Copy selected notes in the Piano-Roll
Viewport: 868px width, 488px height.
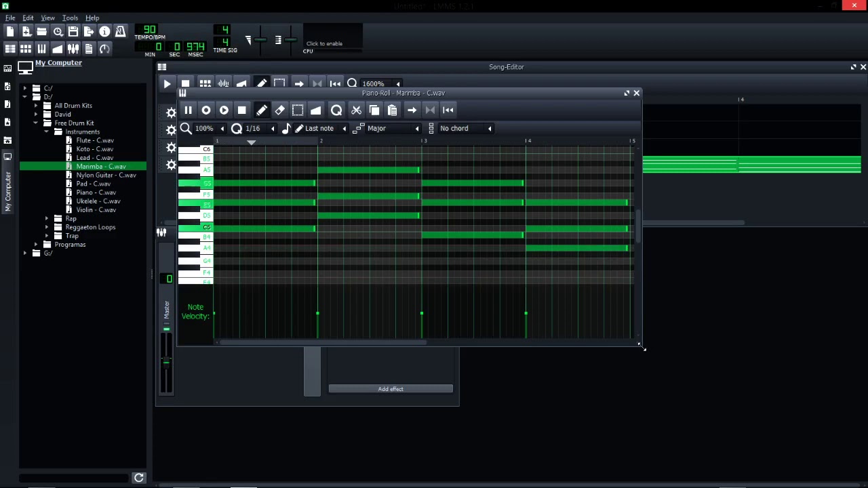[374, 110]
